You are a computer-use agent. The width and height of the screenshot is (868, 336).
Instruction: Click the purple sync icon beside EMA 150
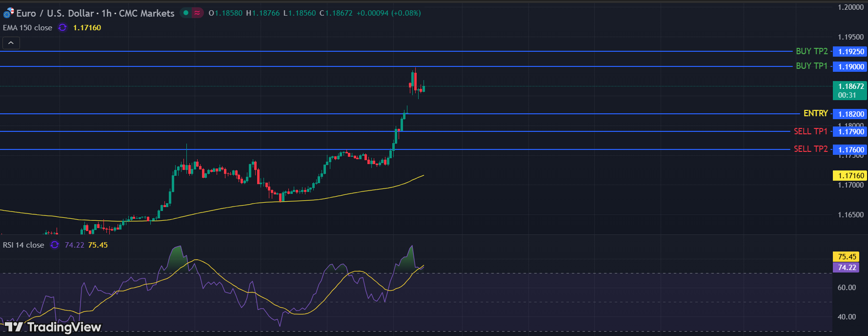62,28
